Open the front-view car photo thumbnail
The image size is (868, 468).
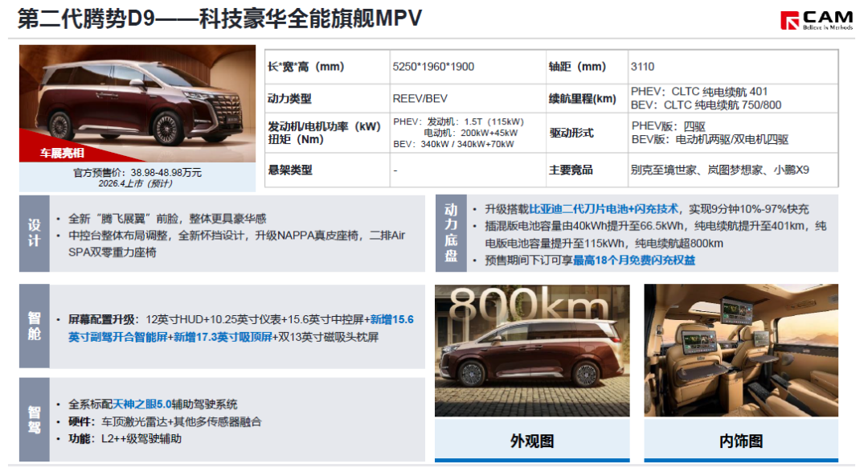coord(137,103)
